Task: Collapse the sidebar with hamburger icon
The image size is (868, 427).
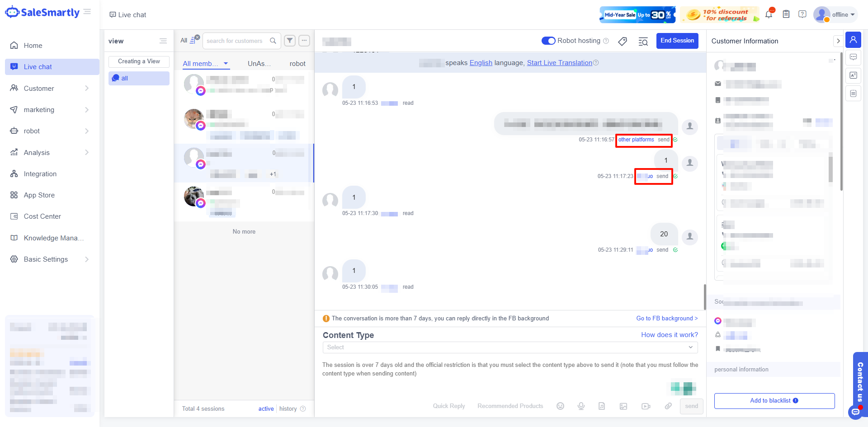Action: point(87,12)
